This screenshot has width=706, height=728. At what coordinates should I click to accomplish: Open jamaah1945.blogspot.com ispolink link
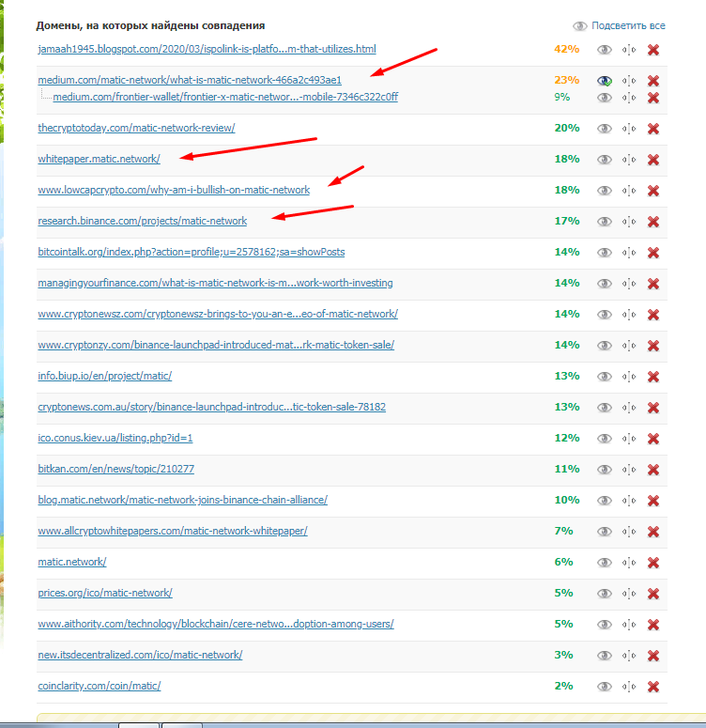[207, 49]
